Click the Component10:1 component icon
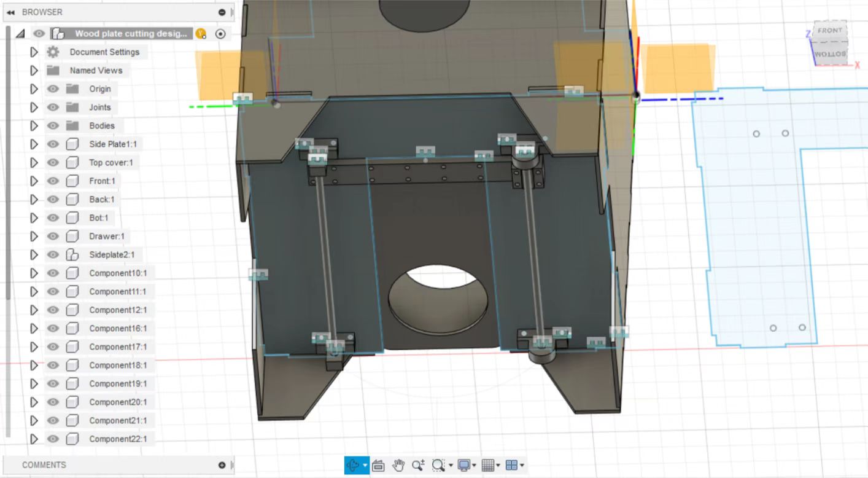This screenshot has width=868, height=478. 72,273
